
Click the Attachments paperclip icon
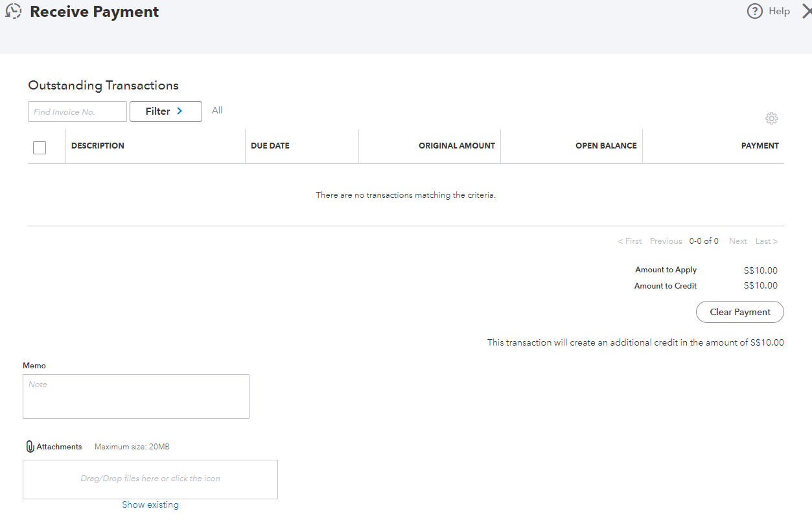tap(29, 446)
